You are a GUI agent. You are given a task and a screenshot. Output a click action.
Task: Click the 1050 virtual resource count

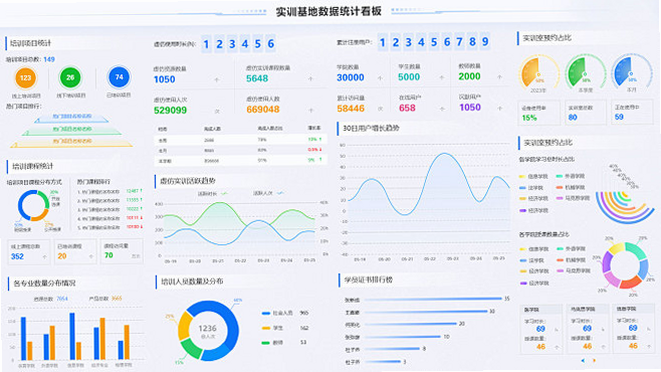pyautogui.click(x=164, y=80)
